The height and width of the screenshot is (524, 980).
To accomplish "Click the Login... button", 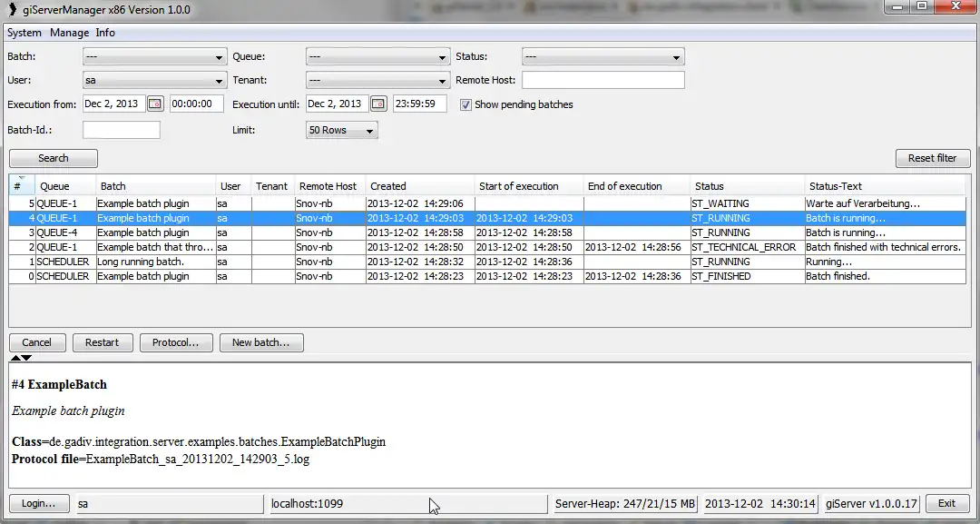I will click(39, 503).
